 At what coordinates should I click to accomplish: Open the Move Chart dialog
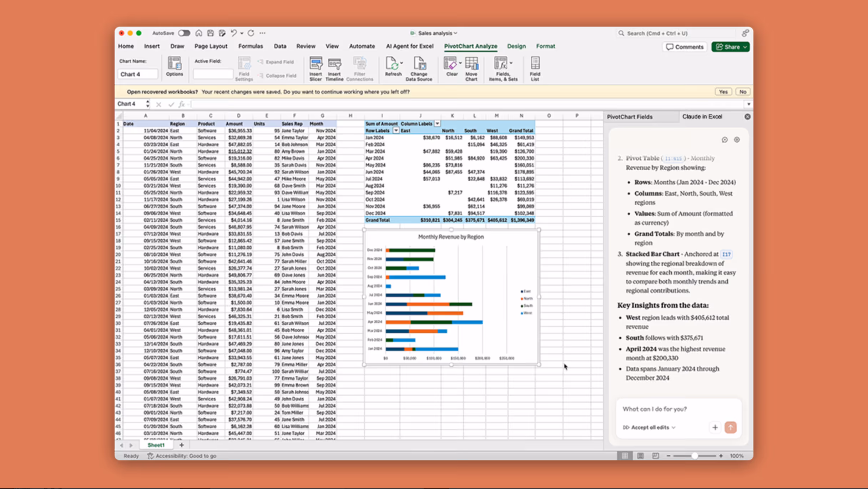[471, 69]
